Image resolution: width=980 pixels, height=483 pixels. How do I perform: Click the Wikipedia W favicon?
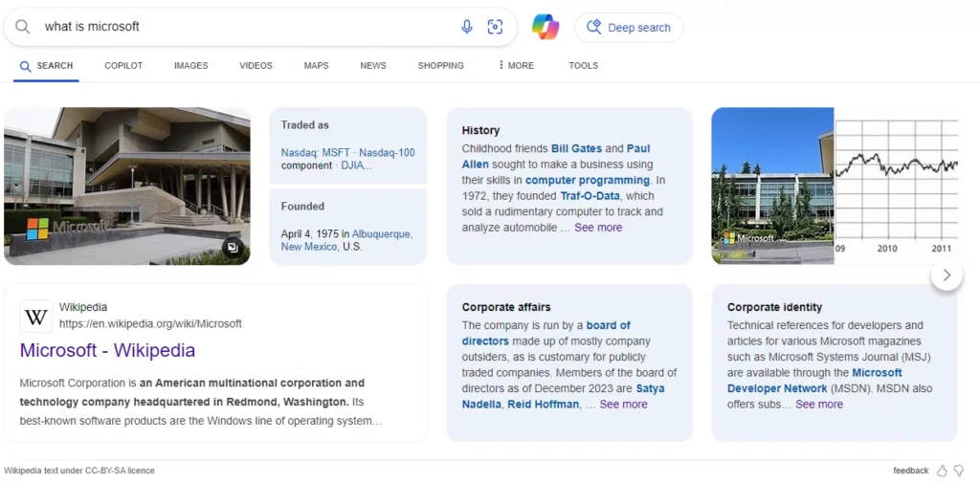pos(36,317)
